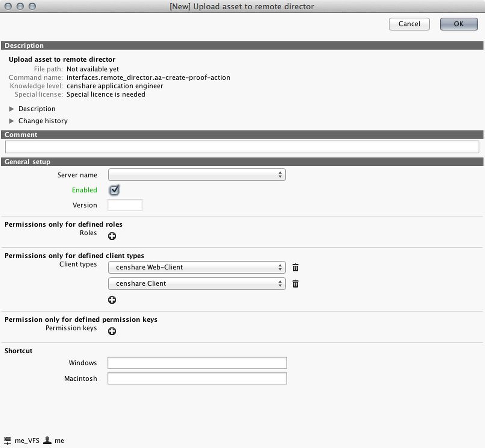Screen dimensions: 485x448
Task: Click into the Comment text field
Action: (242, 147)
